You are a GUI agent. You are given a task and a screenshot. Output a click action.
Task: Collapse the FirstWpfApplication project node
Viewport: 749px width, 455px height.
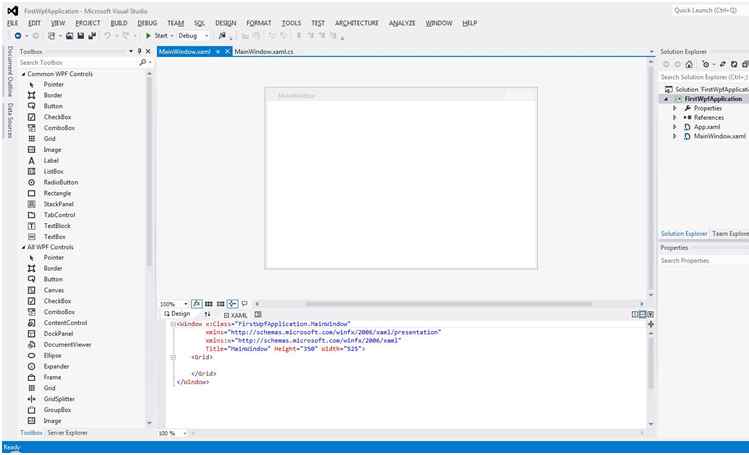666,99
